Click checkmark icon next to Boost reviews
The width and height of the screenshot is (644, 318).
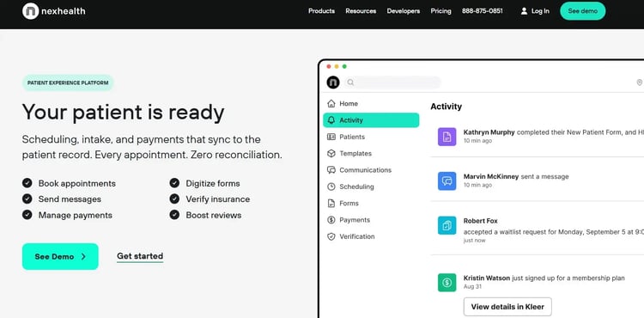point(174,215)
